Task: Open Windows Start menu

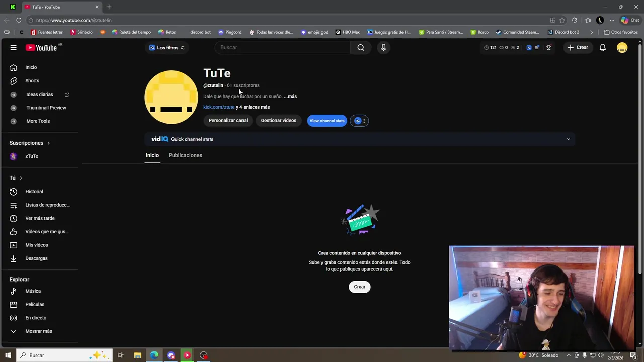Action: (8, 355)
